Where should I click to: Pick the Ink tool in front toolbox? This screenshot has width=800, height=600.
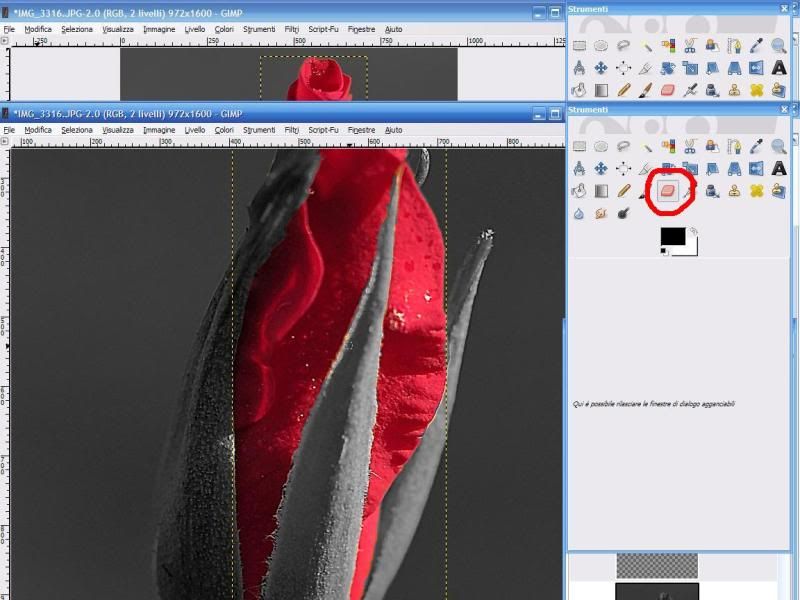(712, 191)
